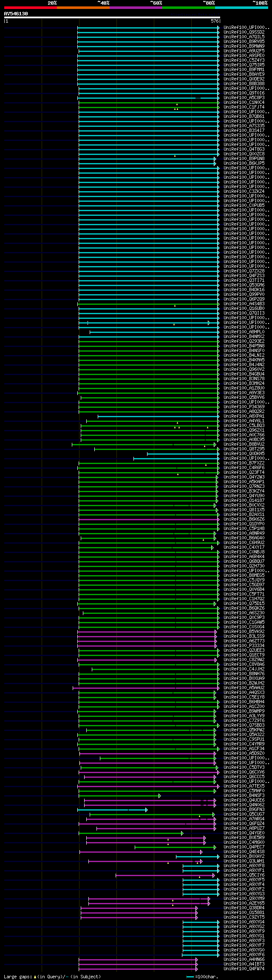
Task: Select the UniRef100_O14187 label
Action: [x=244, y=500]
